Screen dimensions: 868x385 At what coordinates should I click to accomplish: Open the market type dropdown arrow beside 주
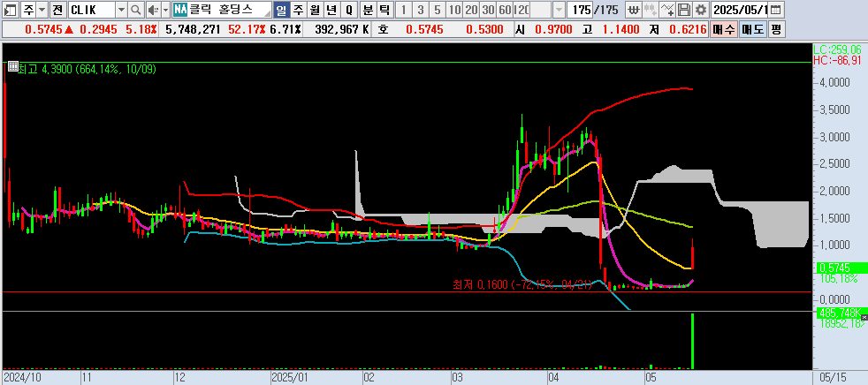tap(42, 10)
